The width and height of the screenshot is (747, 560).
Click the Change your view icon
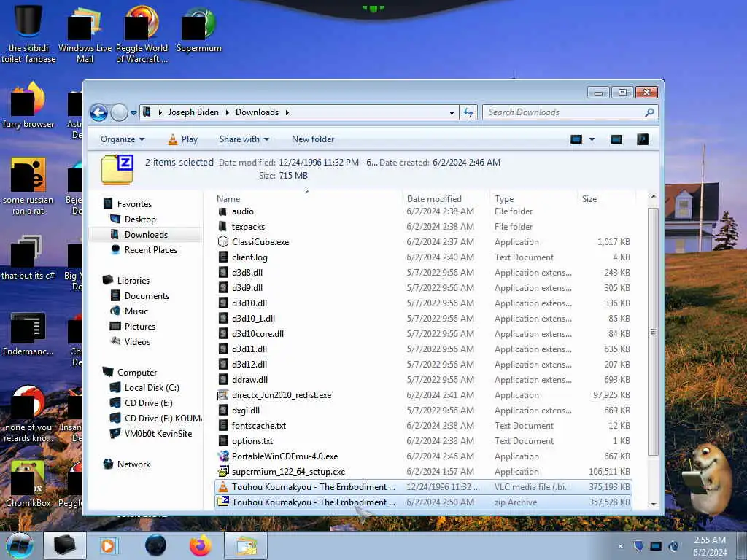[x=576, y=139]
